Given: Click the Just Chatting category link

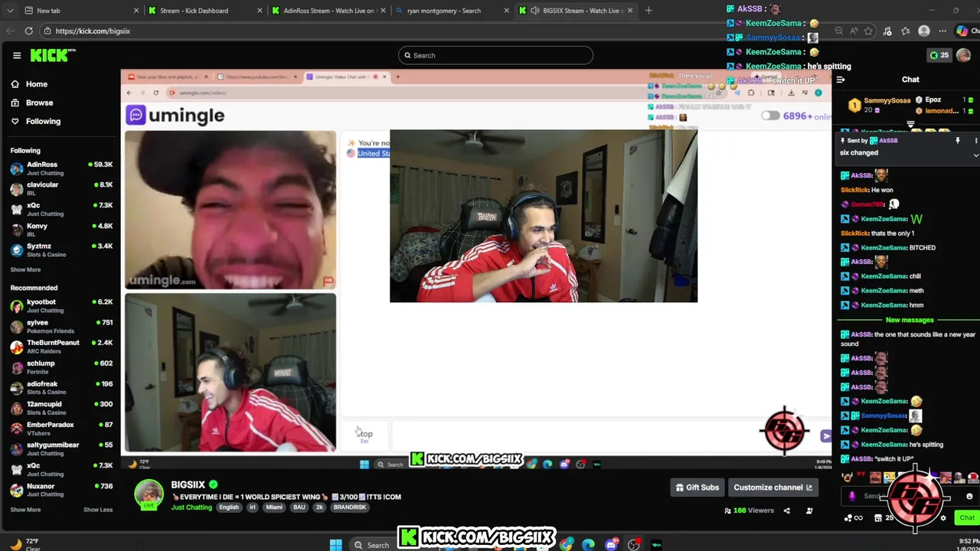Looking at the screenshot, I should (191, 507).
